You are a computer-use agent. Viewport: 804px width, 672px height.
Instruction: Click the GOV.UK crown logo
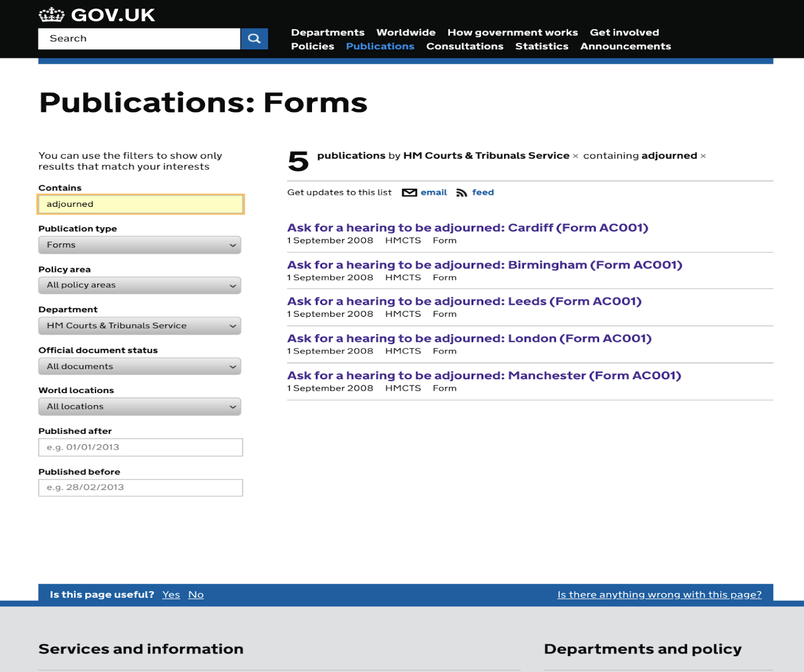coord(51,15)
